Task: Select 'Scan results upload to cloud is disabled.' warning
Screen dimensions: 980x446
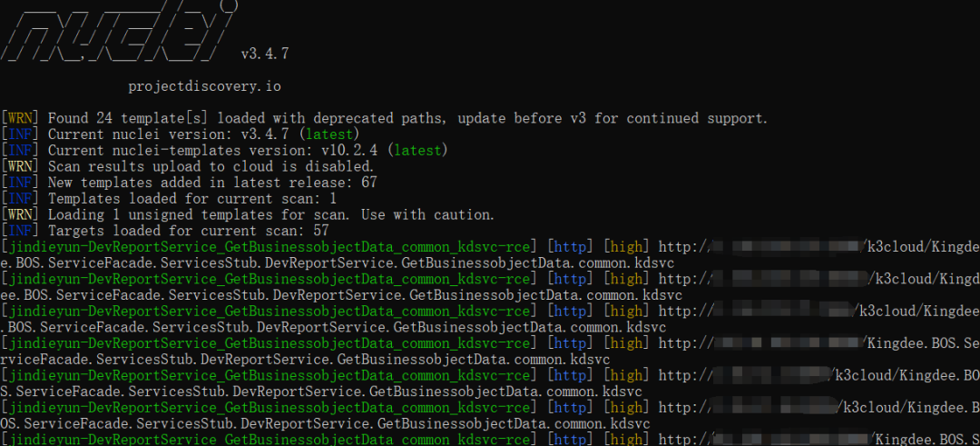Action: (x=211, y=167)
